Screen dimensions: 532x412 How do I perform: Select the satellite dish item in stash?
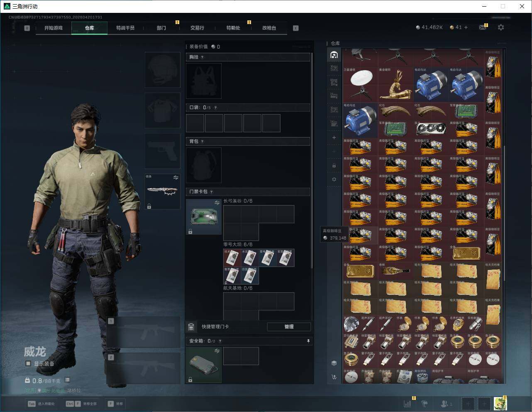[x=360, y=85]
